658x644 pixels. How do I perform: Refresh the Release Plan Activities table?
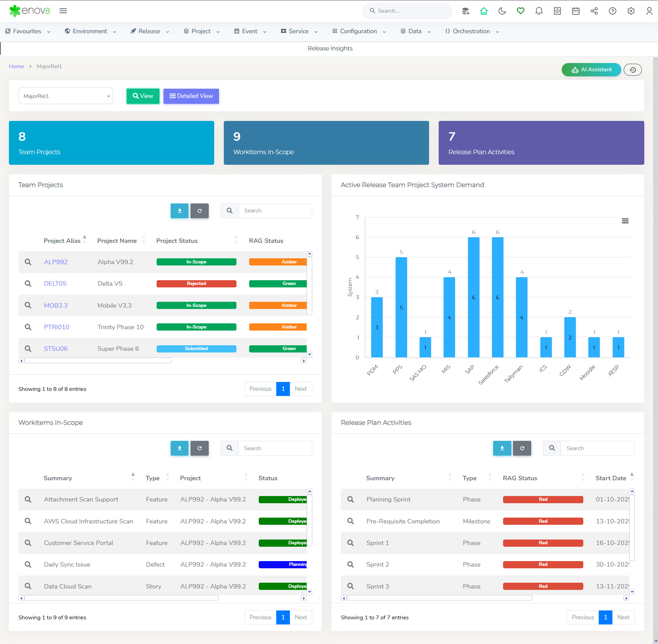522,448
